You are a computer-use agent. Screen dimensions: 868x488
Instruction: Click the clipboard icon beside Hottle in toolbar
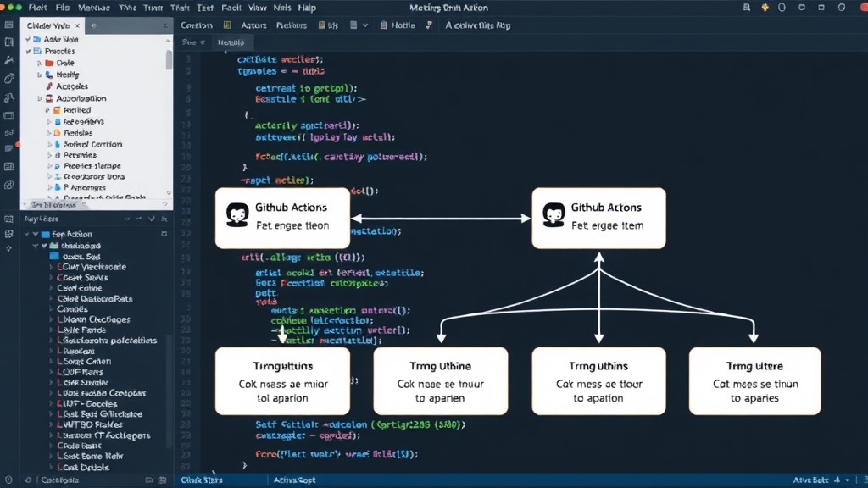[384, 25]
